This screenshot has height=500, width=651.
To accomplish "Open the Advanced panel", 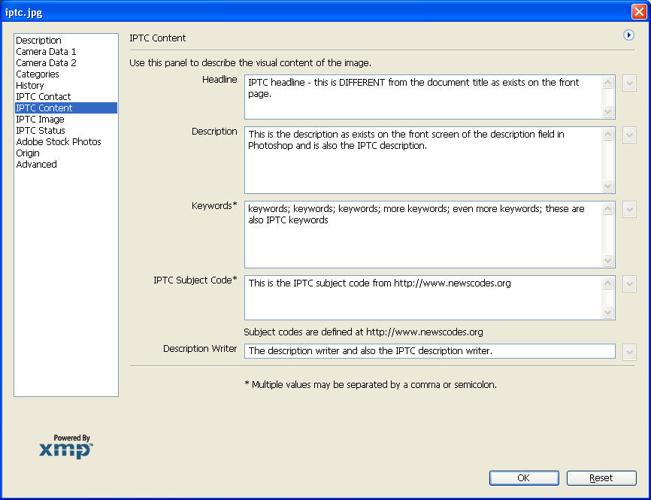I will tap(36, 164).
